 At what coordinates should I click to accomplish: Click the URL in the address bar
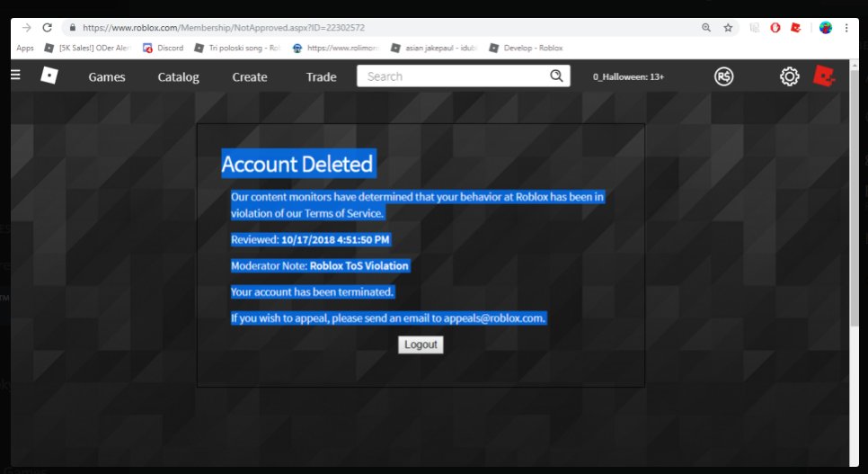(x=224, y=28)
